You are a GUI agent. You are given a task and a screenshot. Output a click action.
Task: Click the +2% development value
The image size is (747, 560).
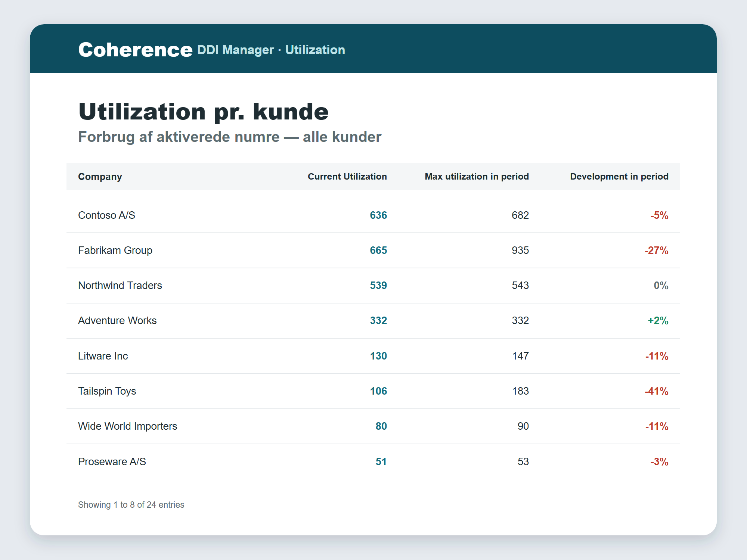[658, 321]
